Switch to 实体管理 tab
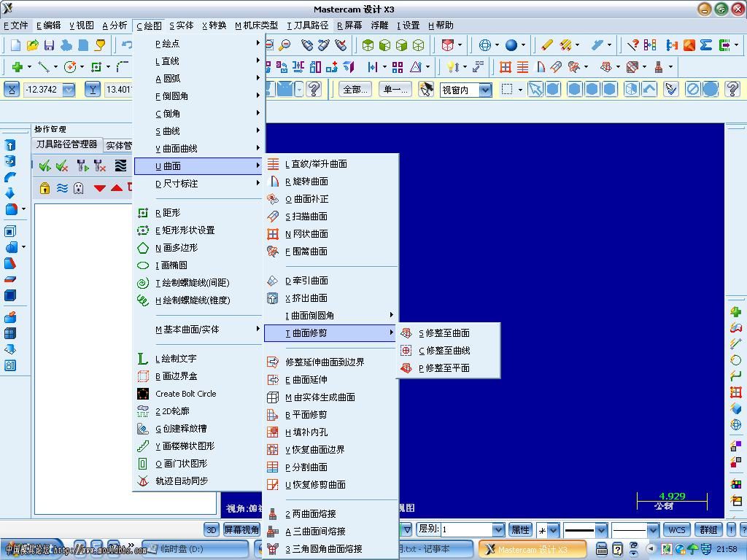Image resolution: width=747 pixels, height=560 pixels. tap(118, 145)
